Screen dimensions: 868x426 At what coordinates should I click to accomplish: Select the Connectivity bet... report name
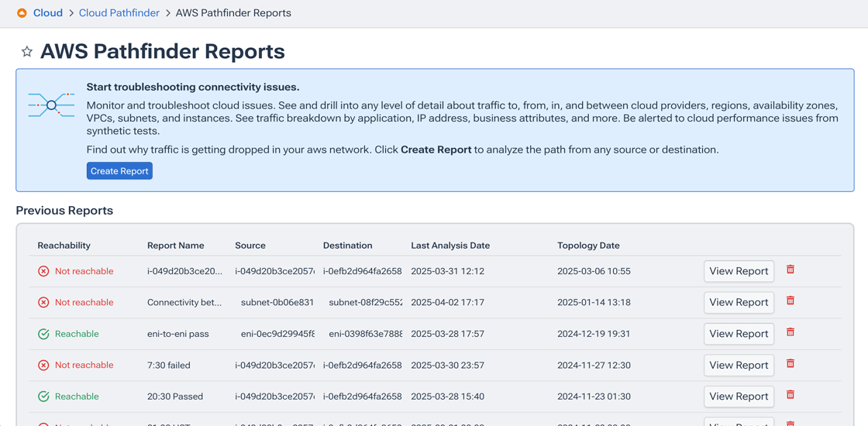click(184, 303)
